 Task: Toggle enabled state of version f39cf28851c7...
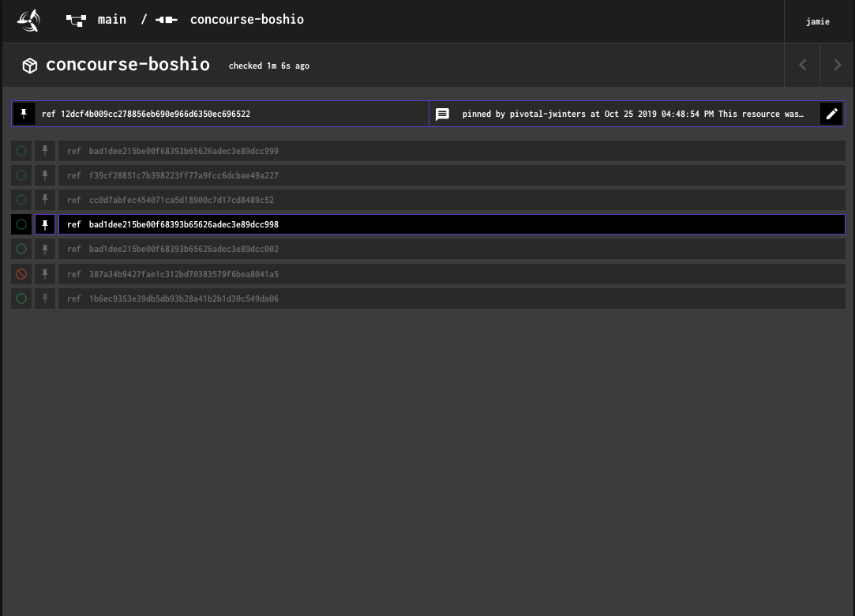click(x=21, y=175)
